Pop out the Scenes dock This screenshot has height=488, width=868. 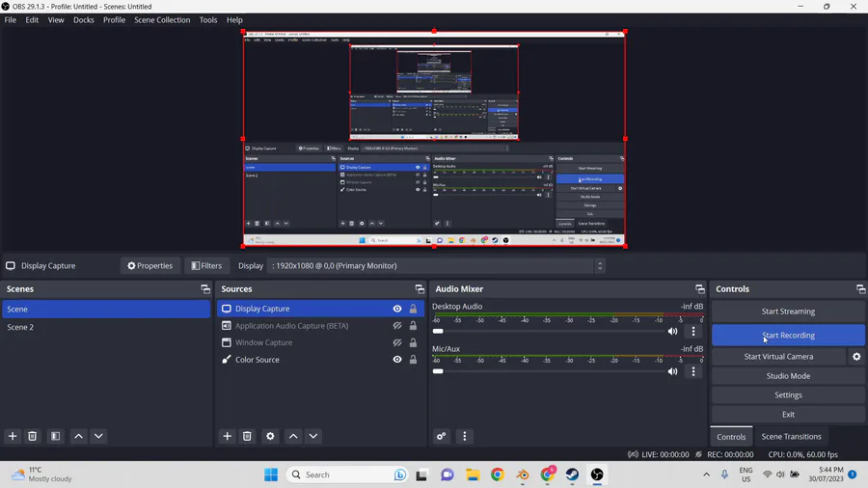pos(205,288)
